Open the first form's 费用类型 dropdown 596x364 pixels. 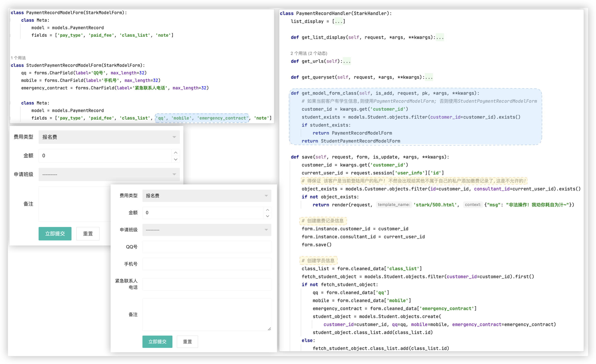tap(109, 137)
